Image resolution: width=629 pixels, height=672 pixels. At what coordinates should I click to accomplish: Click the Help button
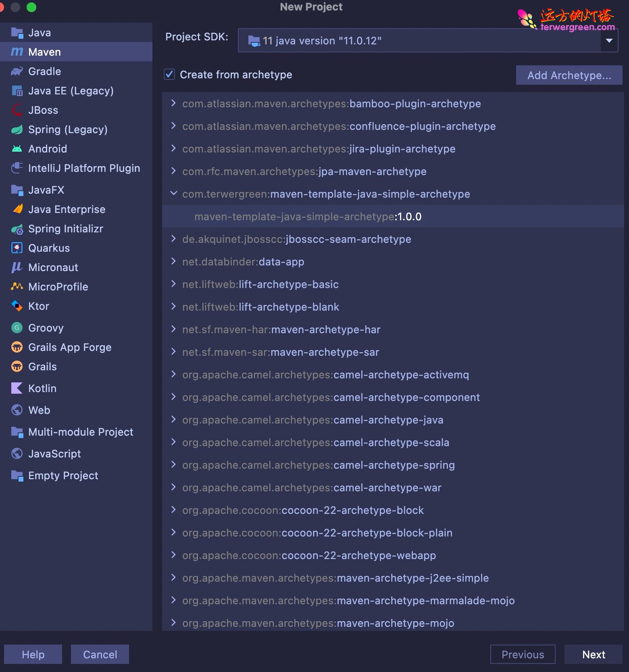pos(33,654)
